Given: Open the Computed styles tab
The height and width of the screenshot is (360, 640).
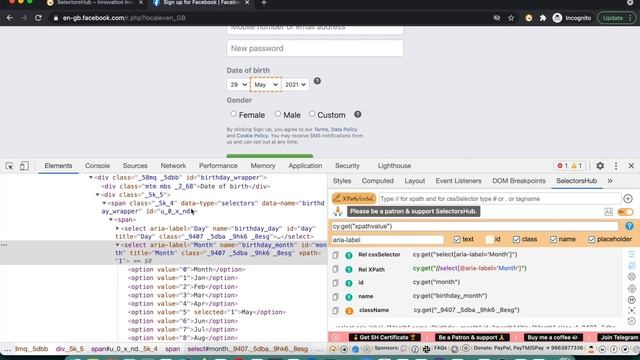Looking at the screenshot, I should [x=378, y=181].
